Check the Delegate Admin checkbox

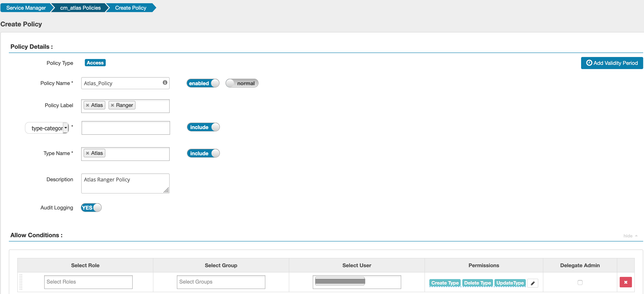(580, 283)
